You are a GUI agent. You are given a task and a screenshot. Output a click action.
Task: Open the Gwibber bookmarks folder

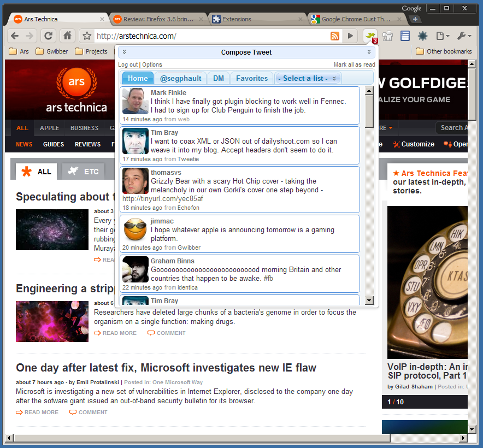(x=51, y=51)
